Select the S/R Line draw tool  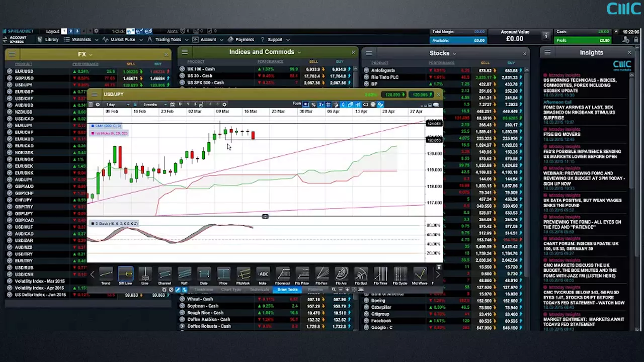pyautogui.click(x=125, y=276)
